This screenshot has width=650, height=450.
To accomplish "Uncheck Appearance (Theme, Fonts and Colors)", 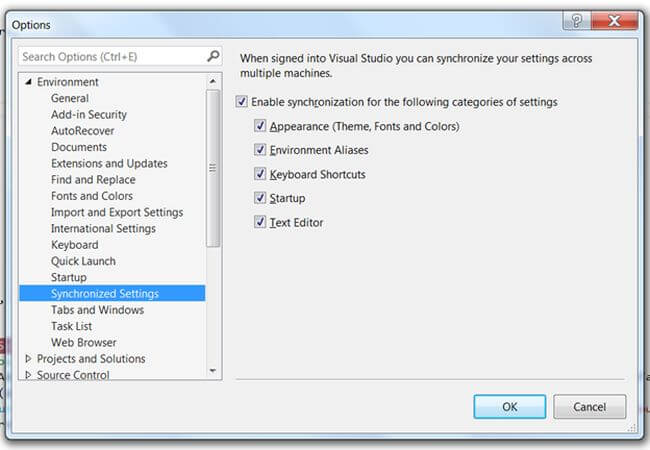I will [260, 127].
